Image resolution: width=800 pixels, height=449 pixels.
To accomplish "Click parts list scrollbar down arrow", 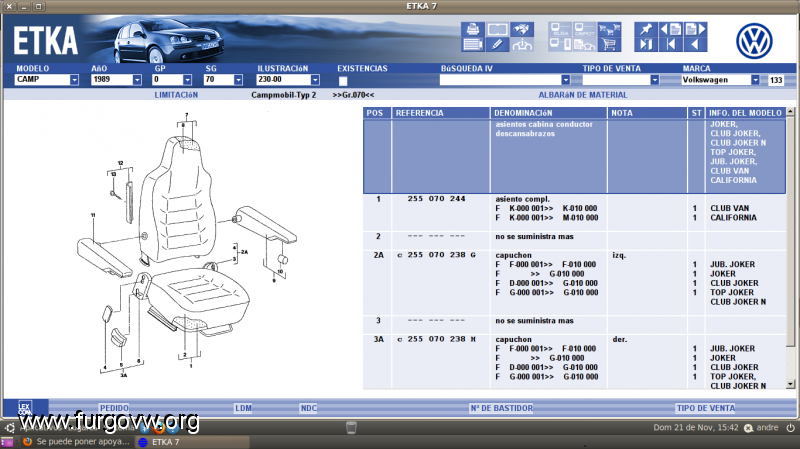I will [x=790, y=385].
